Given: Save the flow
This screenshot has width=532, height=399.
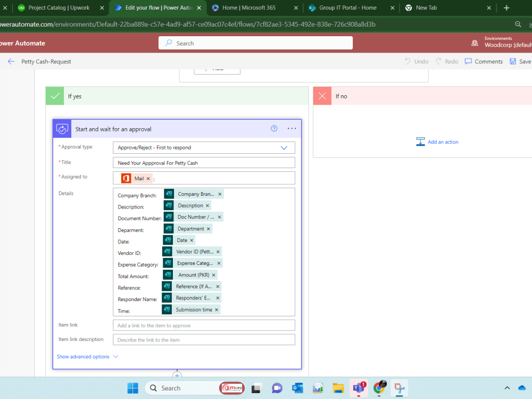Looking at the screenshot, I should tap(520, 61).
